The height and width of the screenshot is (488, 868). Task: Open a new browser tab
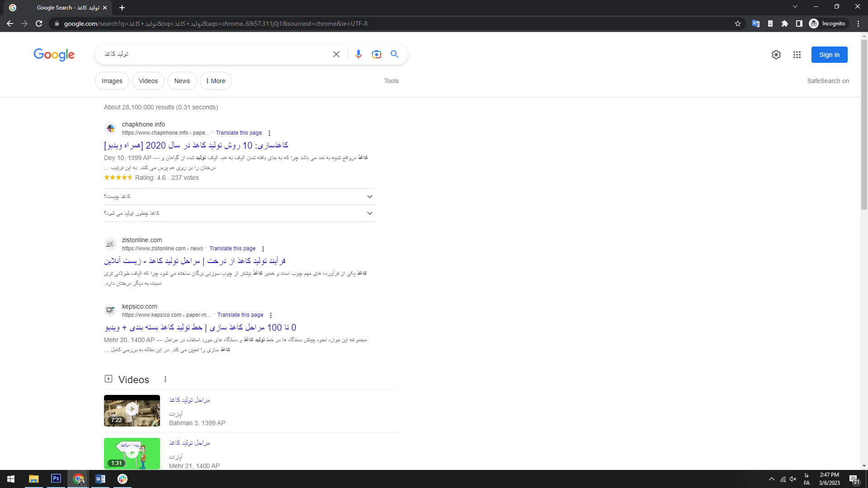pos(122,8)
